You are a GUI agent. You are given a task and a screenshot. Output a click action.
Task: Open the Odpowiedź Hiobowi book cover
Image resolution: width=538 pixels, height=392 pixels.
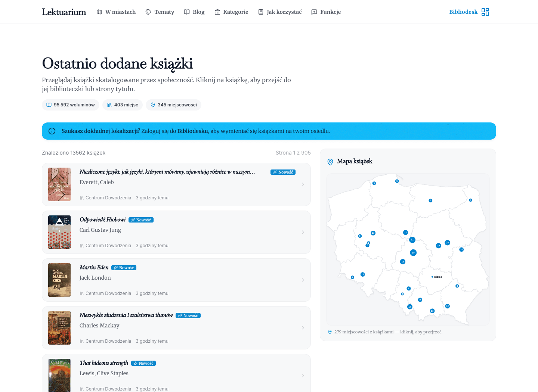click(59, 232)
